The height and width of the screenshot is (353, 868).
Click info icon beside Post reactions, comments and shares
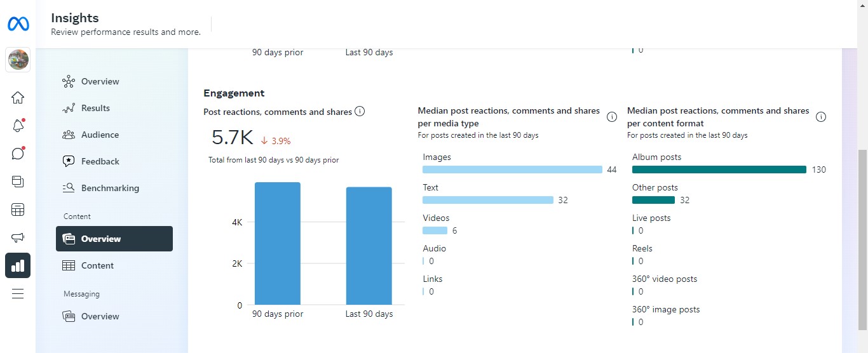click(360, 112)
